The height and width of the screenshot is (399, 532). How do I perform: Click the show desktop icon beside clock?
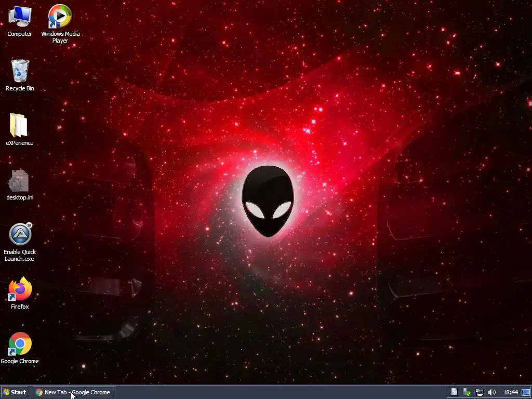tap(526, 392)
